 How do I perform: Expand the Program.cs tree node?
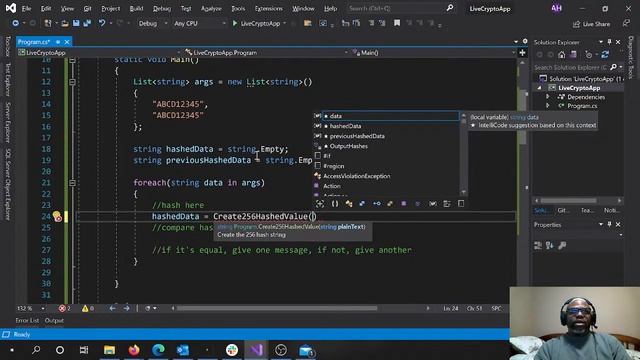(x=548, y=106)
